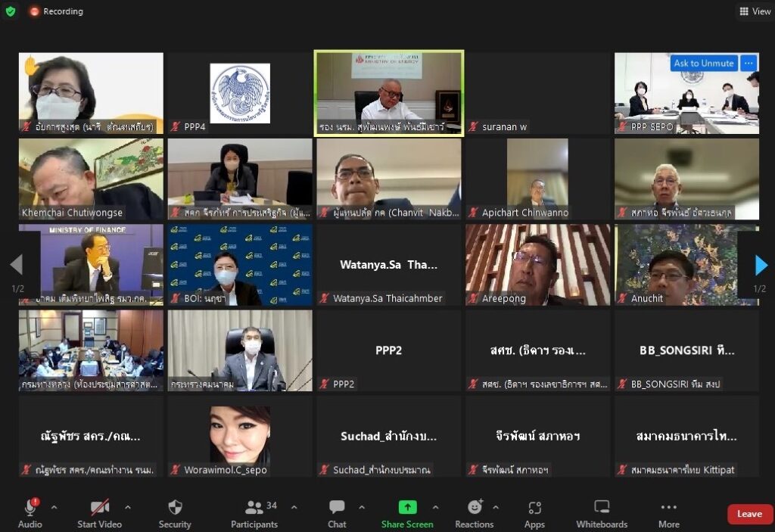The width and height of the screenshot is (775, 532).
Task: Open the Chat panel
Action: point(337,513)
